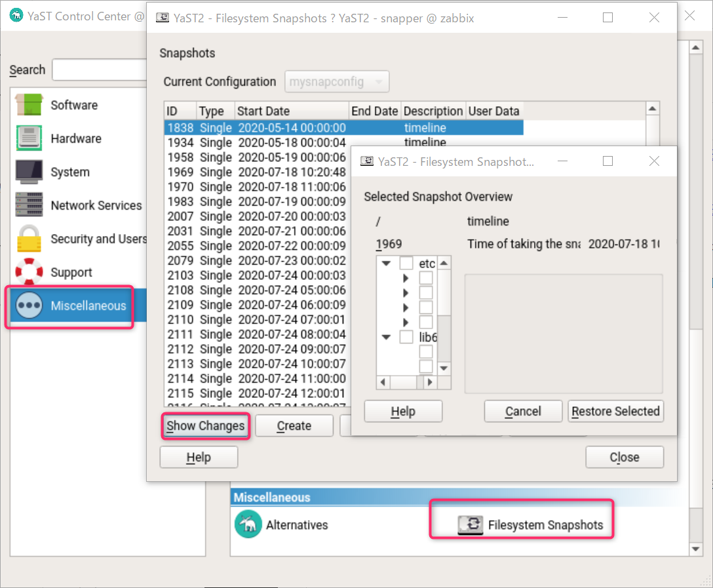The image size is (713, 588).
Task: Click Help in the snapshot overview dialog
Action: coord(403,411)
